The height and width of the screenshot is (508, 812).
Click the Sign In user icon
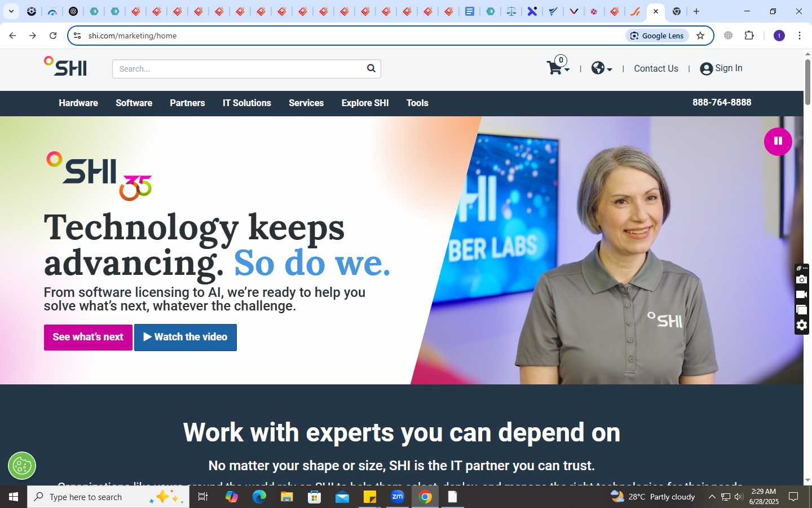click(x=706, y=69)
